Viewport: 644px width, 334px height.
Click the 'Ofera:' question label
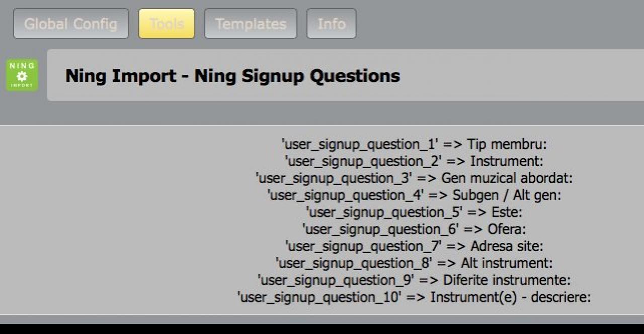507,229
